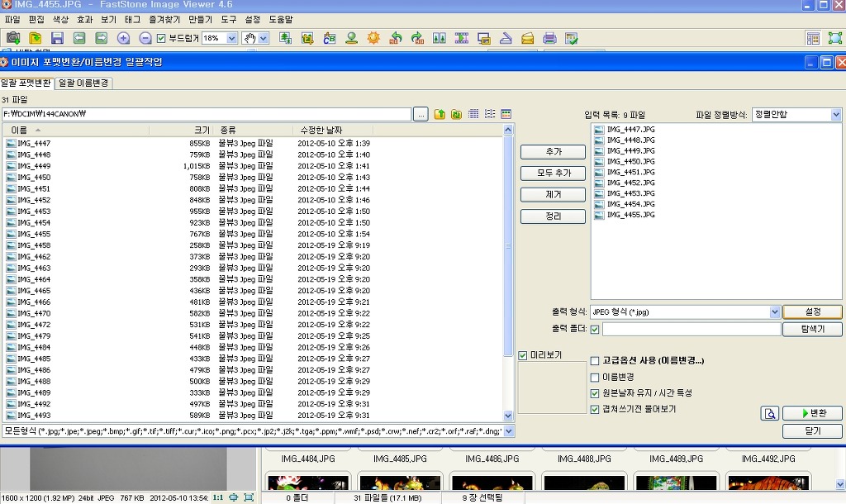Viewport: 846px width, 504px height.
Task: Click the Zoom In magnifier icon
Action: 123,38
